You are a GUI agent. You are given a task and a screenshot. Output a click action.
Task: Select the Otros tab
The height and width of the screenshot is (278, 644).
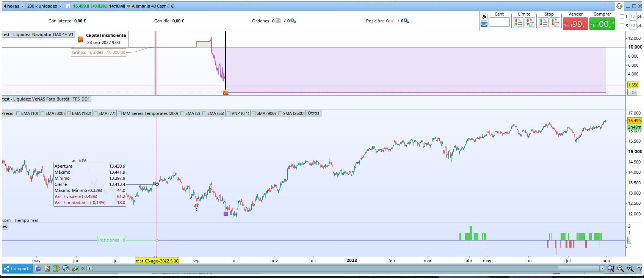point(313,113)
